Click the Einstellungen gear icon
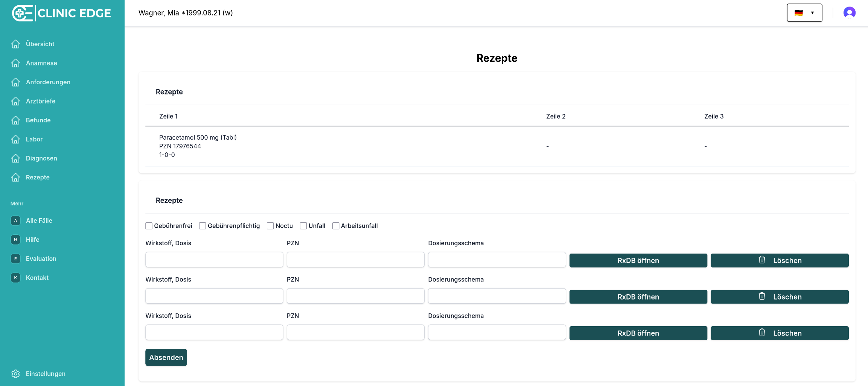 tap(15, 374)
